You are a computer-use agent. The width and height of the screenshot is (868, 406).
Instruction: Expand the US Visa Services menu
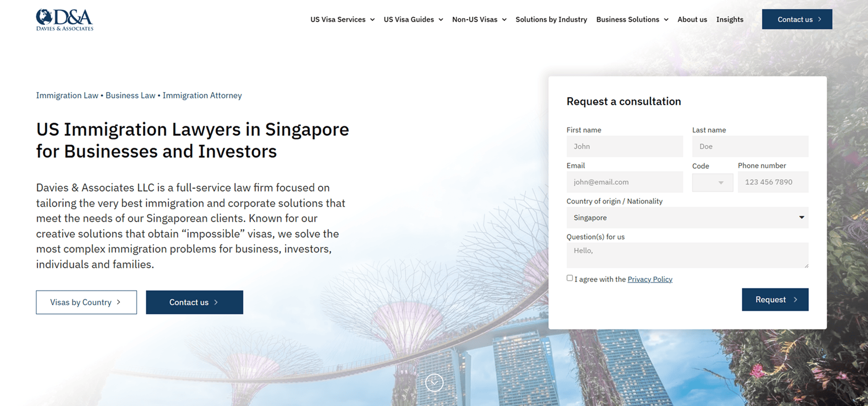[342, 20]
